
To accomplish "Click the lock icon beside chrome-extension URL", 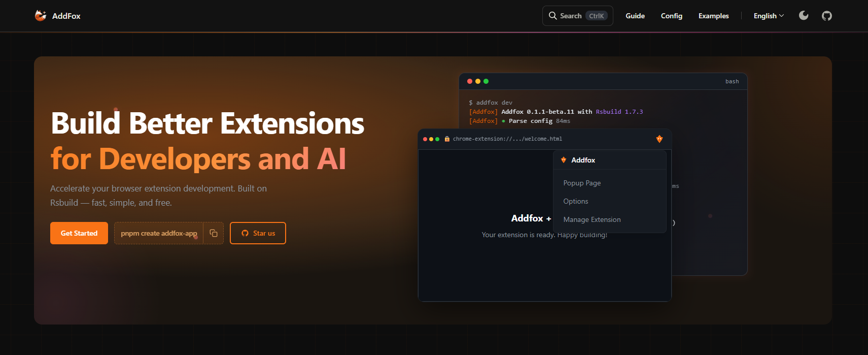I will (447, 139).
